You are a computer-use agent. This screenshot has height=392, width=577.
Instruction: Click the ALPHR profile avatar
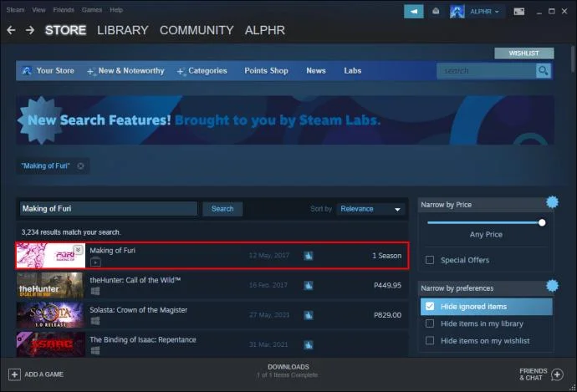(457, 12)
